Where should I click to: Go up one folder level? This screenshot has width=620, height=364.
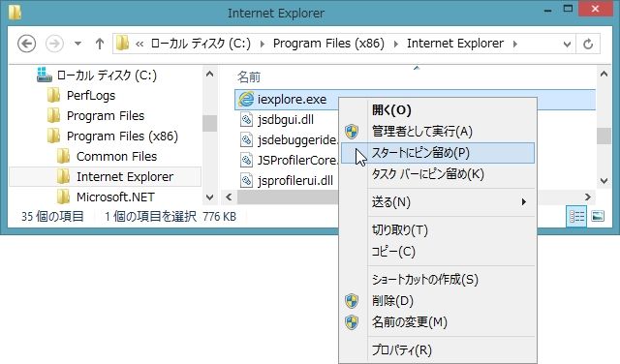tap(100, 44)
